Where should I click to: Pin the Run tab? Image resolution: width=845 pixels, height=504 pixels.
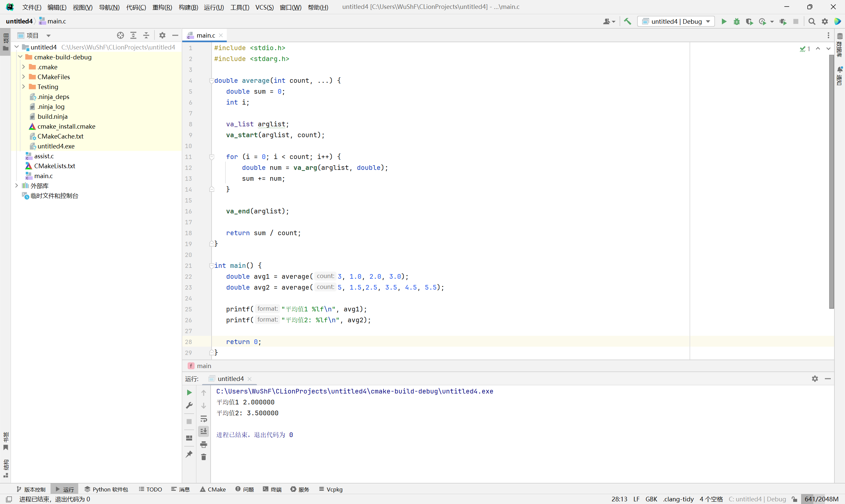tap(189, 454)
